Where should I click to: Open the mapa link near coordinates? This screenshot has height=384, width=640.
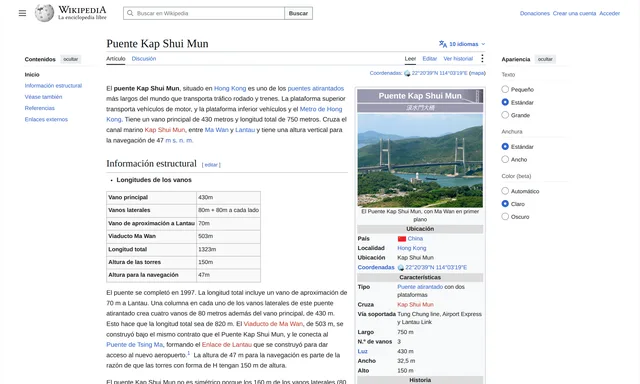pyautogui.click(x=477, y=73)
